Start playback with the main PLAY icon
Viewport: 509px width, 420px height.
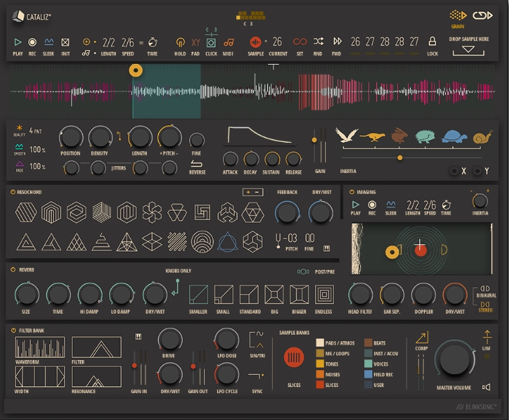point(18,42)
